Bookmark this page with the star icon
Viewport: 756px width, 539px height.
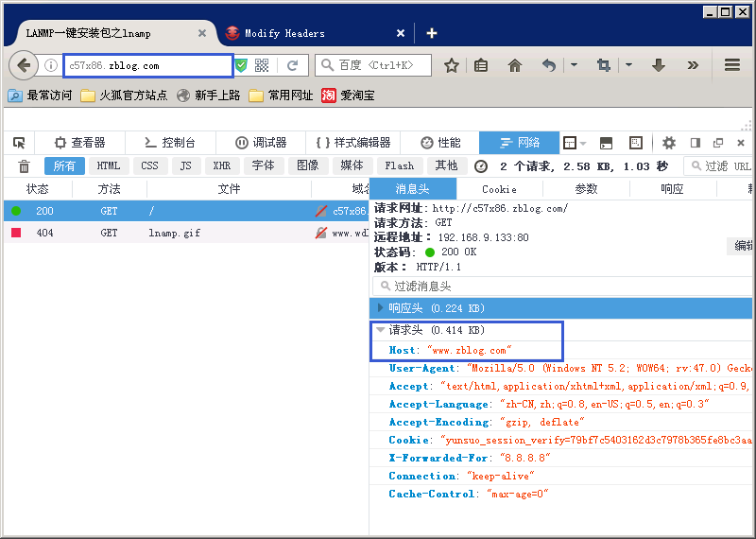452,65
